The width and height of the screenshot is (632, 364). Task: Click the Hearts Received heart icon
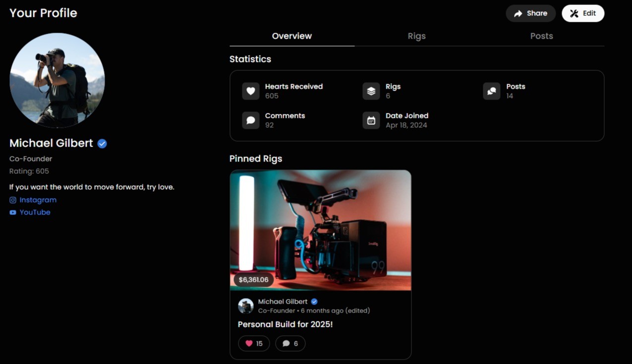point(251,91)
